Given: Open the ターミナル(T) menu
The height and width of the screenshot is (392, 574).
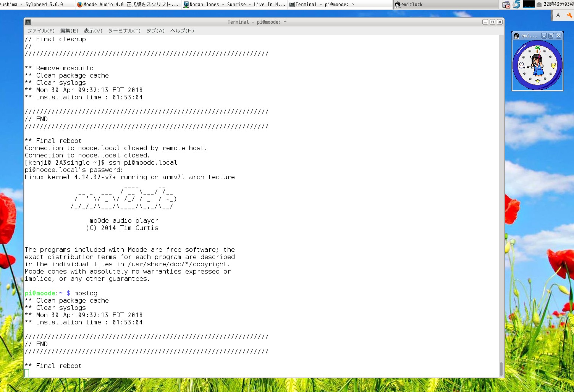Looking at the screenshot, I should point(124,31).
